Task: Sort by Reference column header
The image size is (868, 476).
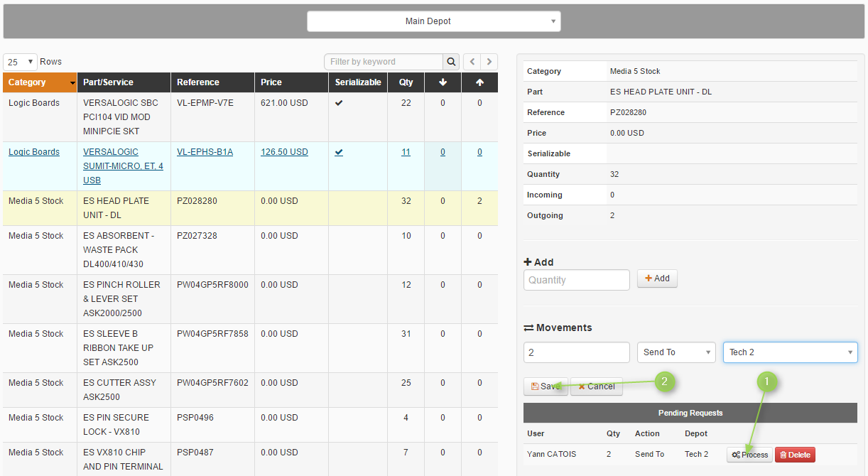Action: tap(212, 82)
